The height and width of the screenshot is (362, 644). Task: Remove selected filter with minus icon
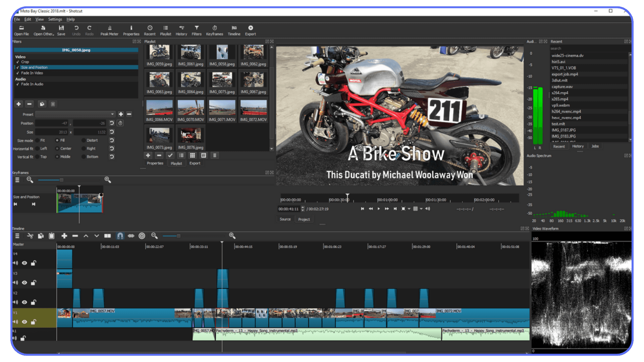30,104
